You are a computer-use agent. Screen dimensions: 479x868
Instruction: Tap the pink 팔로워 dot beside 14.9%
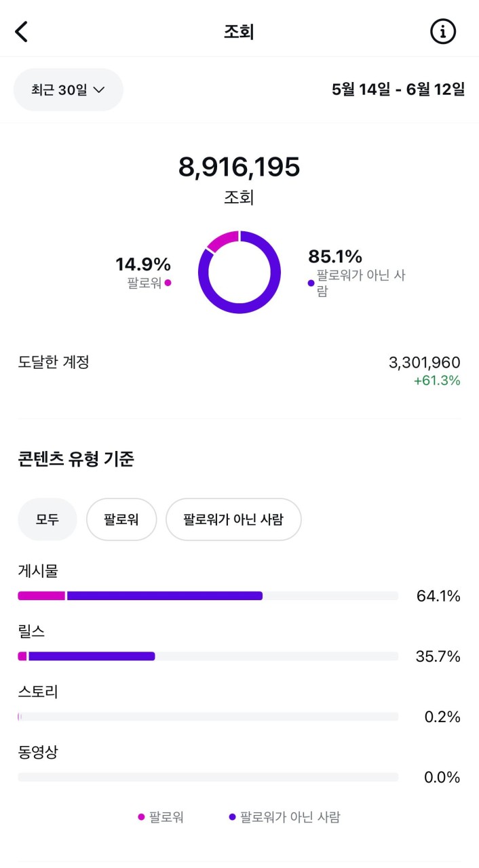pyautogui.click(x=168, y=283)
